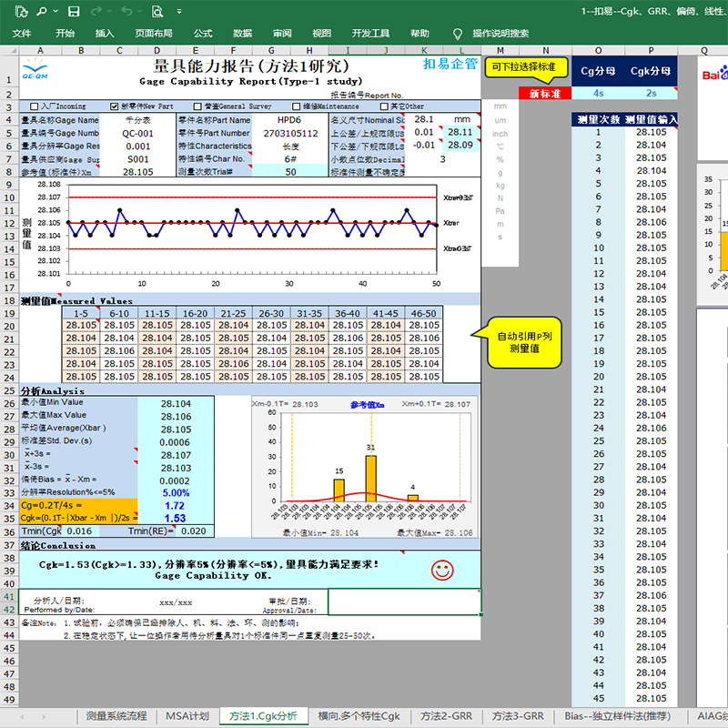728x728 pixels.
Task: Select column header P
Action: (651, 50)
